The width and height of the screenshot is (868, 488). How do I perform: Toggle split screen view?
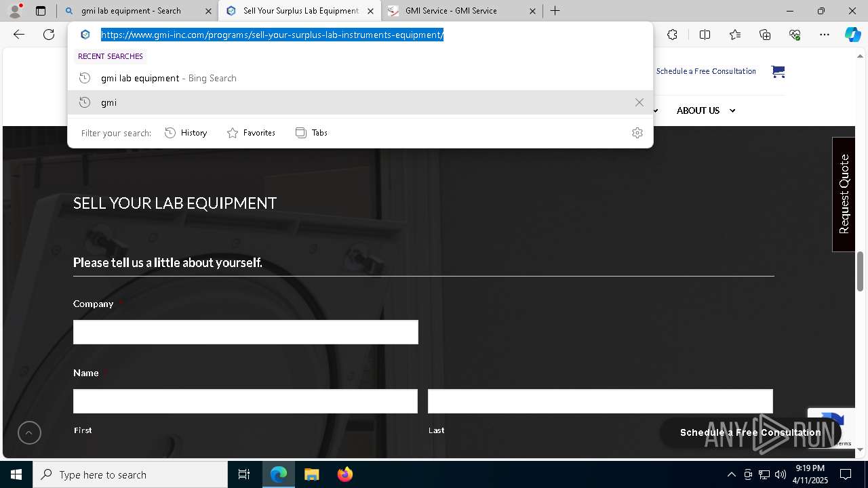click(x=705, y=35)
